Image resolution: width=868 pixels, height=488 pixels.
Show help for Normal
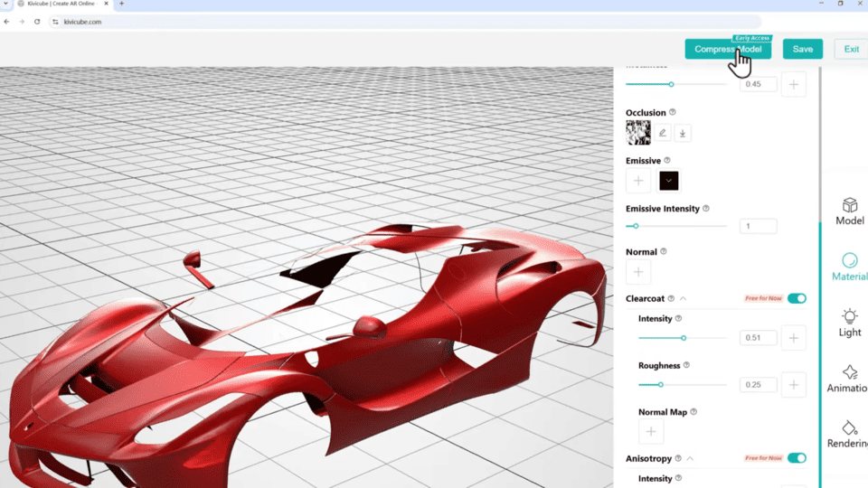coord(663,252)
